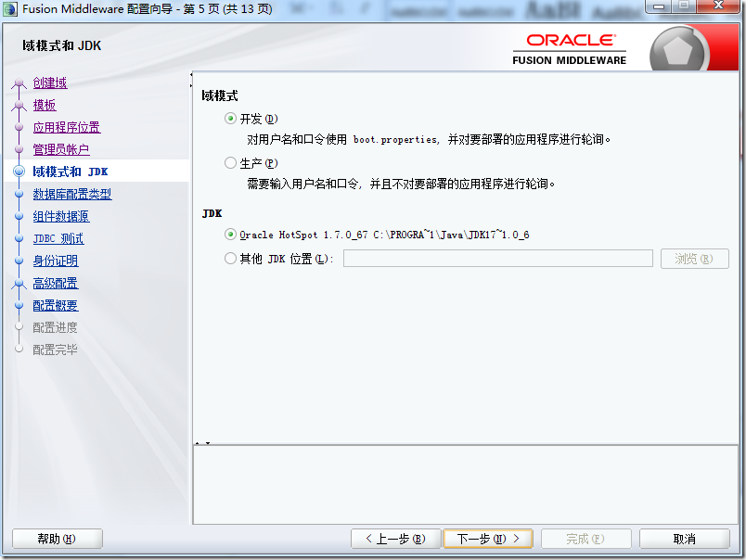The image size is (746, 560).
Task: Click the Oracle pentagon logo icon
Action: point(677,51)
